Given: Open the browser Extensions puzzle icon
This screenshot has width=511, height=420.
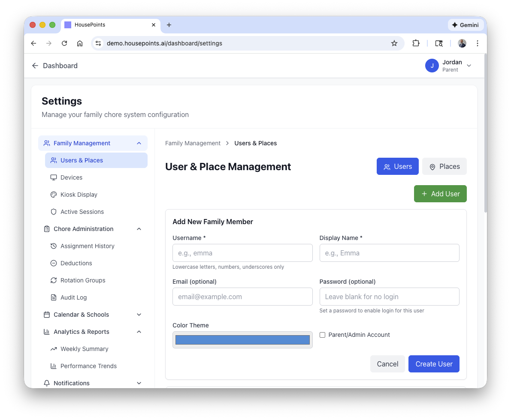Looking at the screenshot, I should (416, 43).
